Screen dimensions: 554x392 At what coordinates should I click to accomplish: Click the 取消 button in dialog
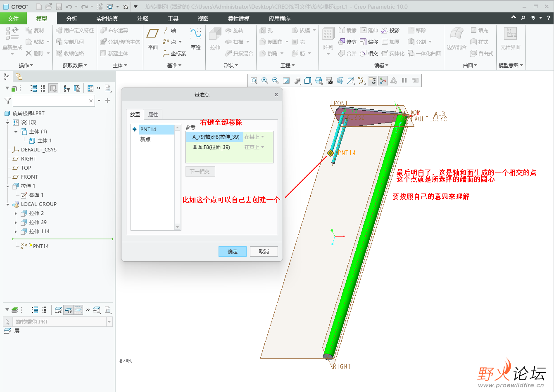click(264, 251)
